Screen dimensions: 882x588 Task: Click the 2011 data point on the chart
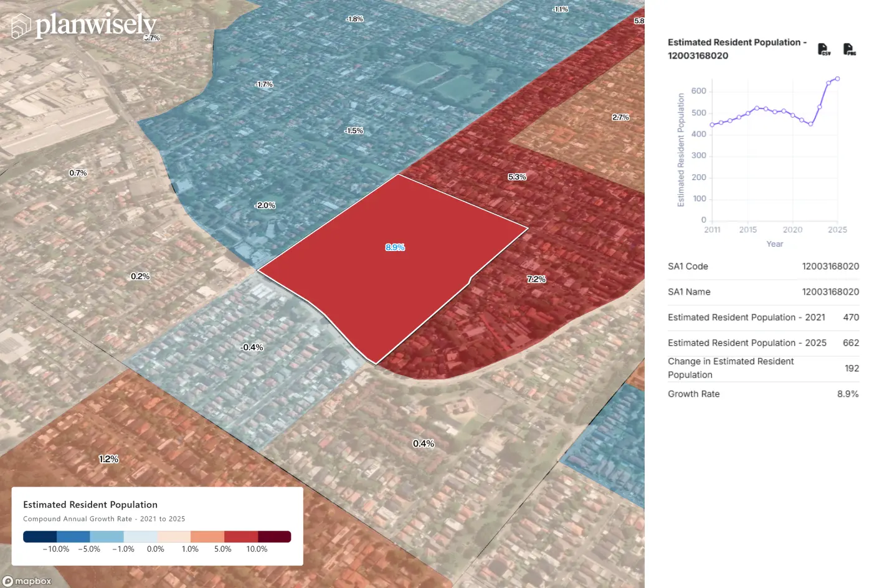(712, 125)
